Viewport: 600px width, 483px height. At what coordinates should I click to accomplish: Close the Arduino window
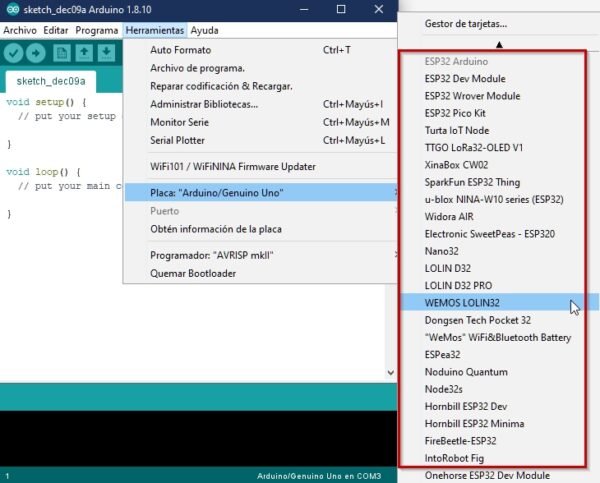point(378,9)
